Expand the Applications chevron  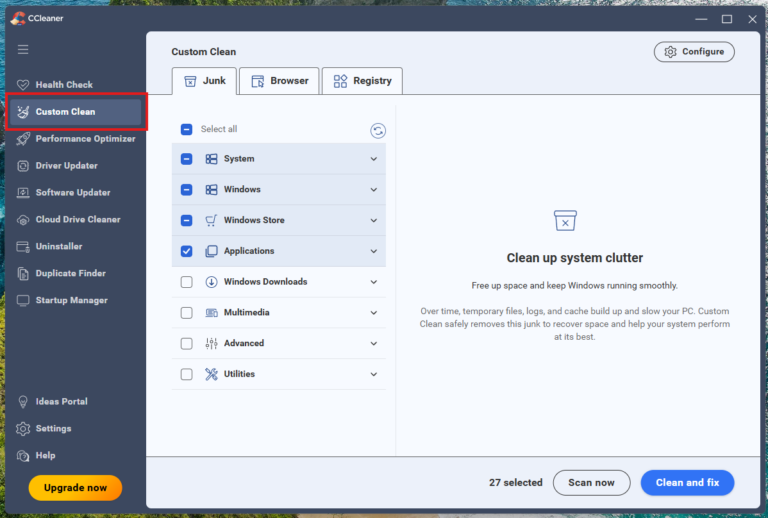374,251
